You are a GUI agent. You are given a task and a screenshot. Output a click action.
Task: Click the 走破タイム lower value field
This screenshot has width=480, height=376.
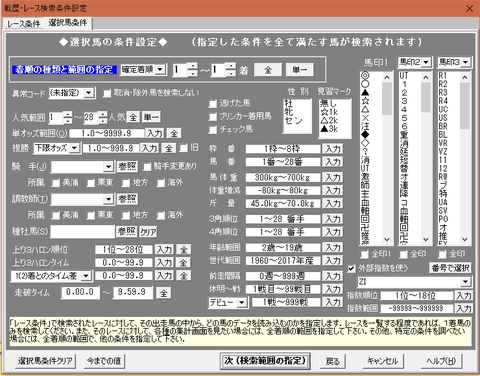tap(80, 292)
